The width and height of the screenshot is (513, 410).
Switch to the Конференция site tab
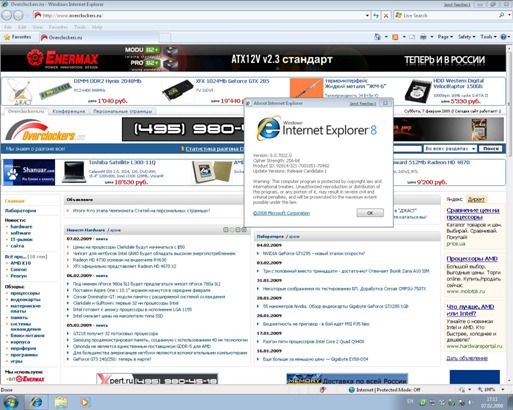click(69, 111)
